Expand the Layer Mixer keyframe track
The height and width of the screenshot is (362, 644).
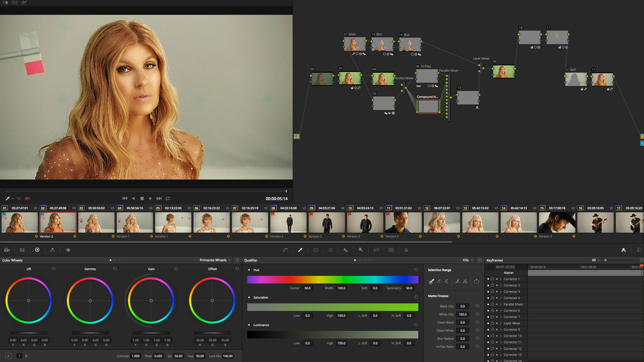[x=501, y=323]
